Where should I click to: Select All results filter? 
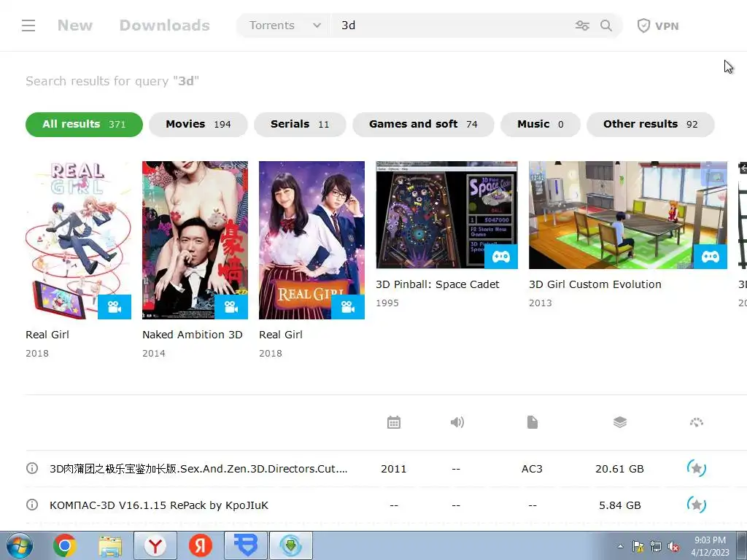pos(85,124)
